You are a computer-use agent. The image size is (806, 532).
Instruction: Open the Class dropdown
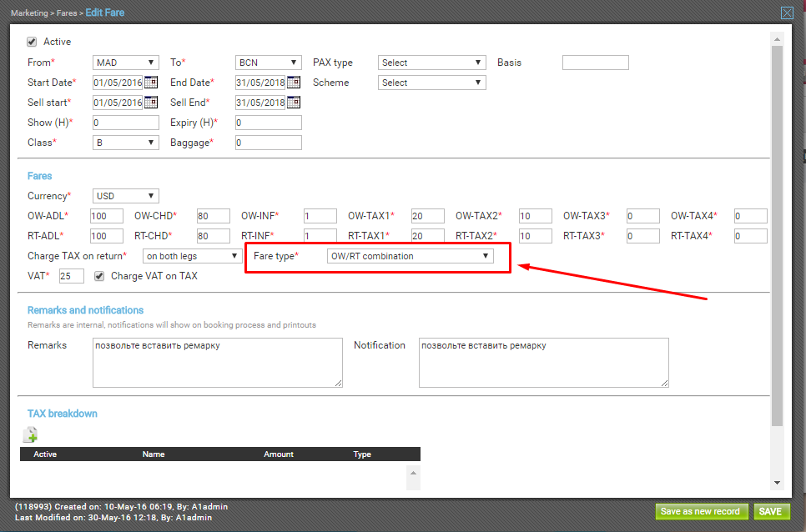125,143
